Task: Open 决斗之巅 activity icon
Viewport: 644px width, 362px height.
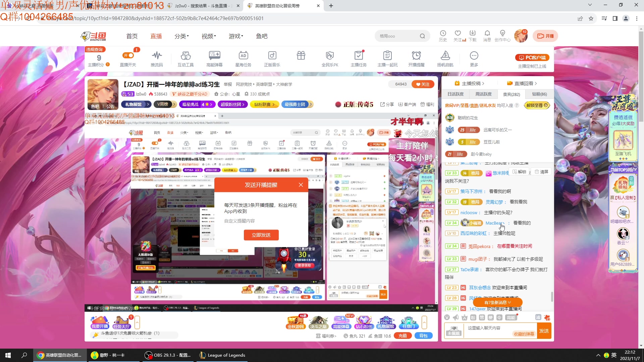Action: (x=318, y=322)
